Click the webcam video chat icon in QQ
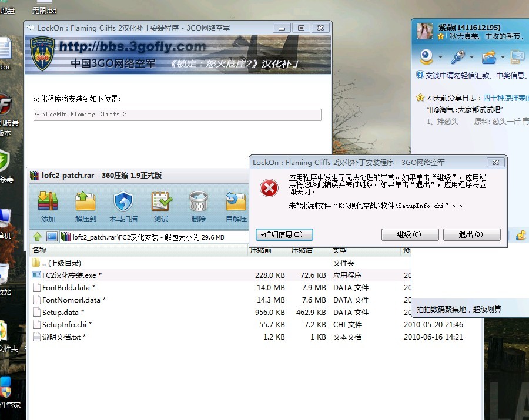This screenshot has height=420, width=529. point(427,56)
